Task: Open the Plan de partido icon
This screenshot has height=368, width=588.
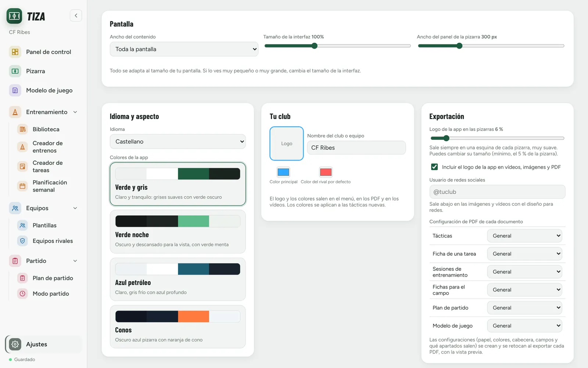Action: click(22, 278)
